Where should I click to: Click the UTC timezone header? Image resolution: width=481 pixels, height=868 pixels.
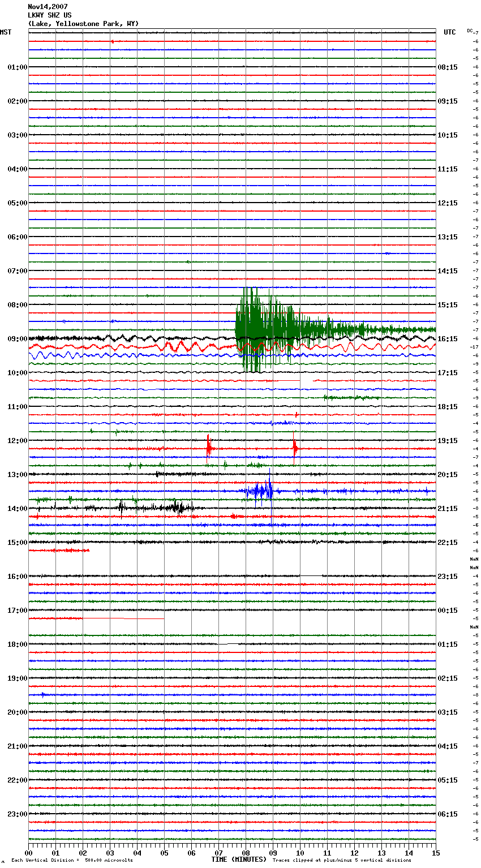[x=450, y=32]
